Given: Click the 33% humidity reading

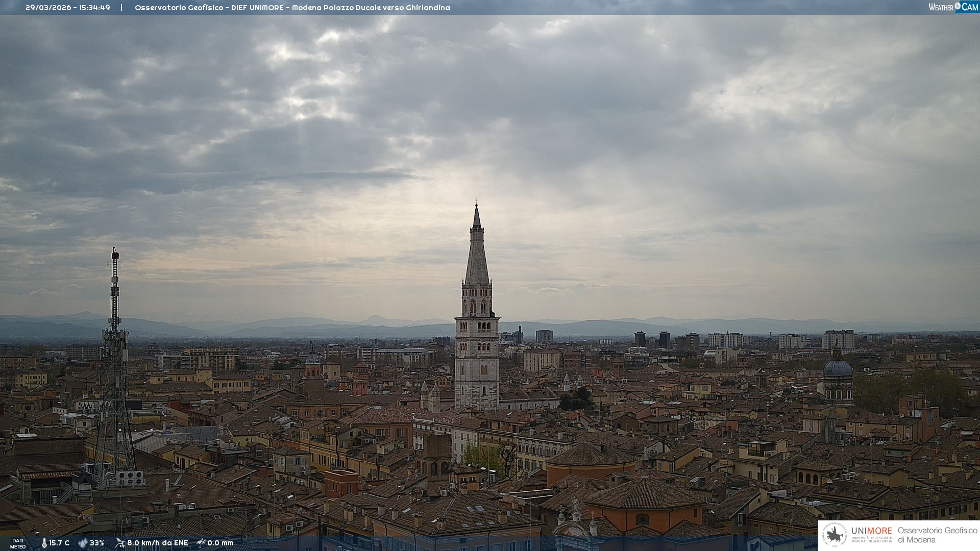Looking at the screenshot, I should click(x=97, y=543).
